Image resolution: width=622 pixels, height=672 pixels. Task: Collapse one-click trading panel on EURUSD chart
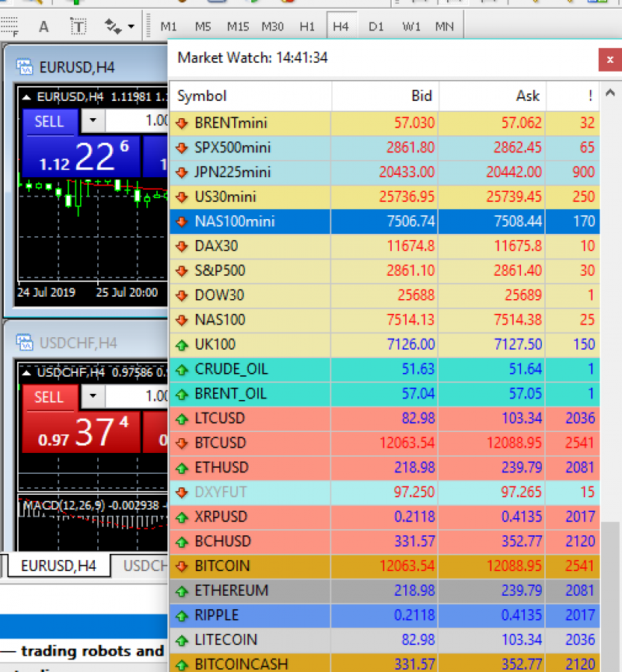coord(26,97)
